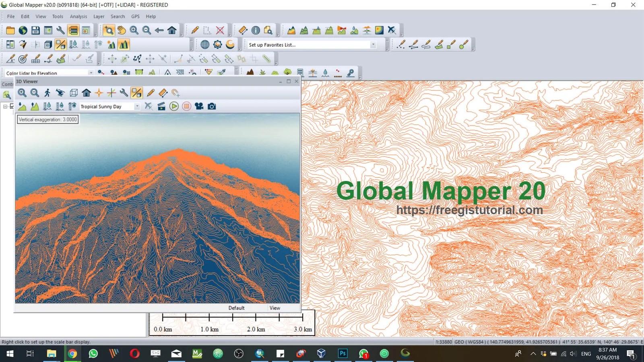The width and height of the screenshot is (644, 362).
Task: Click the main toolbar Zoom Out magnifier
Action: click(x=147, y=30)
